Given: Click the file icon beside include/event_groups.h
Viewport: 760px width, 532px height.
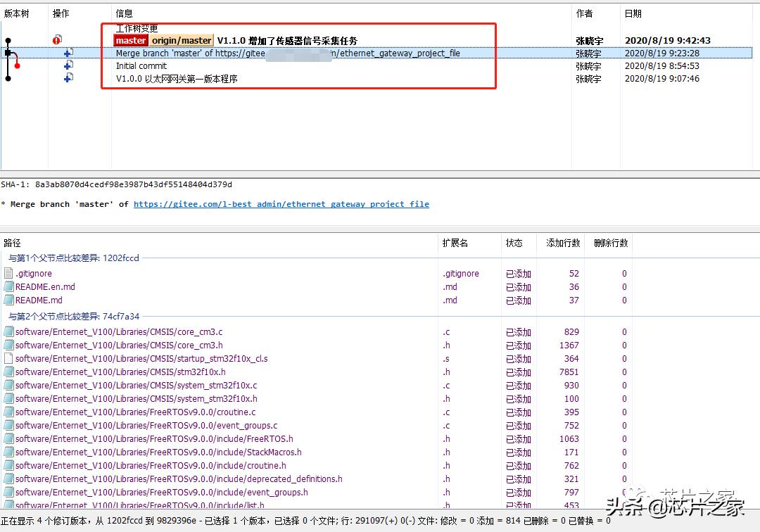Looking at the screenshot, I should (x=8, y=492).
